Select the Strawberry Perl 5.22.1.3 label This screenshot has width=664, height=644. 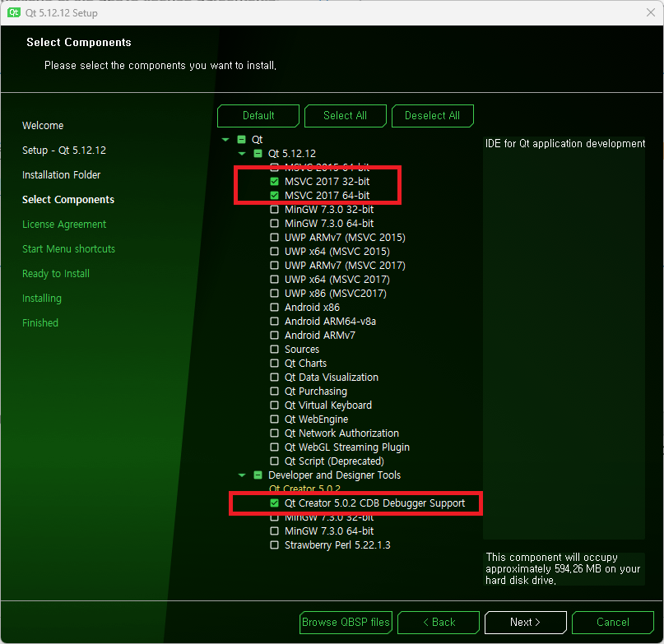[x=337, y=544]
